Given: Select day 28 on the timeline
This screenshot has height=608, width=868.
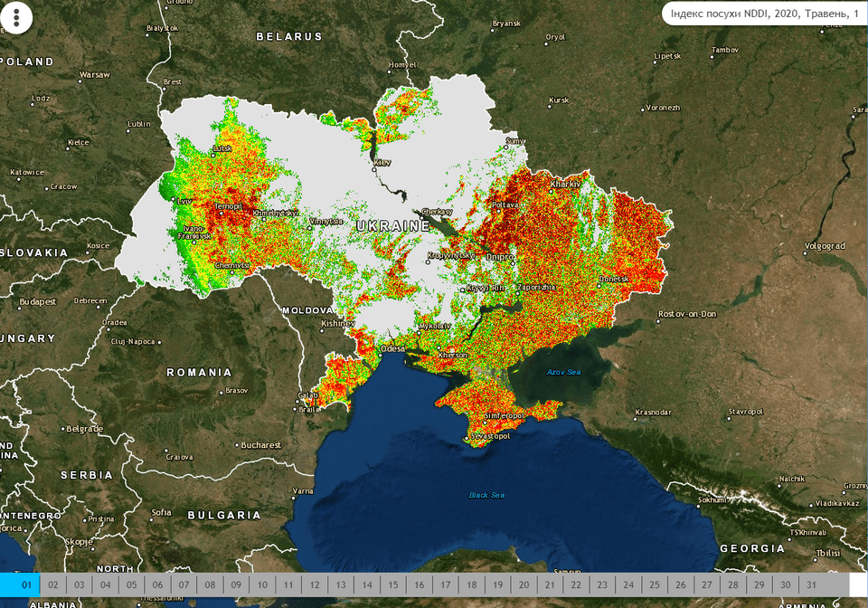Looking at the screenshot, I should (x=733, y=584).
